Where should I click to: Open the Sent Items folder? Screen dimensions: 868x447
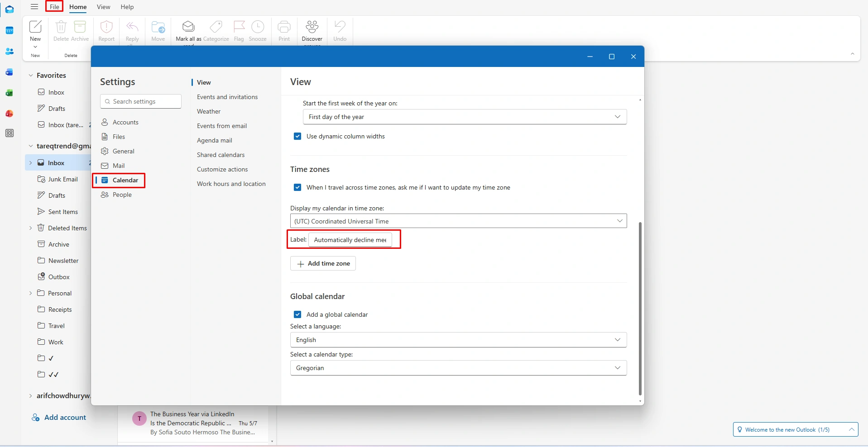click(x=58, y=212)
